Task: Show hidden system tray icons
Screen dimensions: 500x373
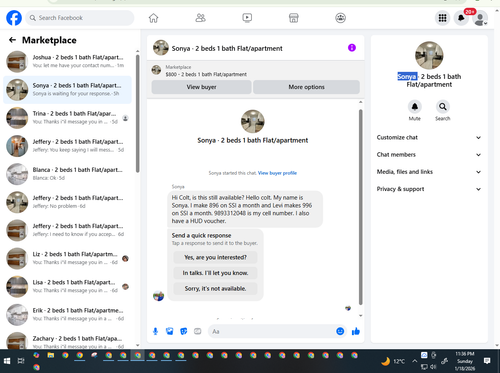Action: click(x=414, y=361)
